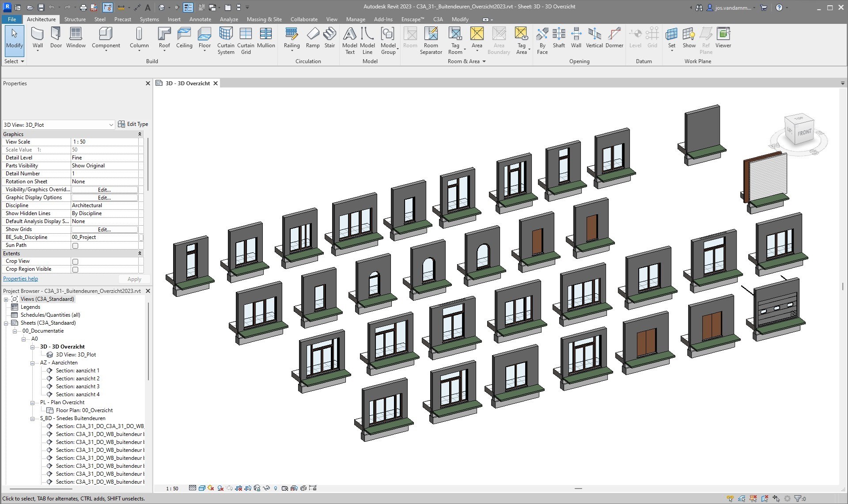
Task: Expand the Views (C3A_Standaard) tree node
Action: 6,299
